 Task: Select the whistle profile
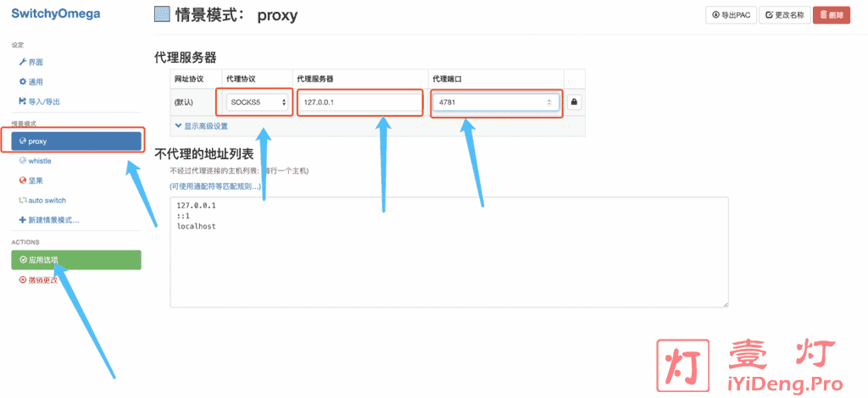pos(39,161)
